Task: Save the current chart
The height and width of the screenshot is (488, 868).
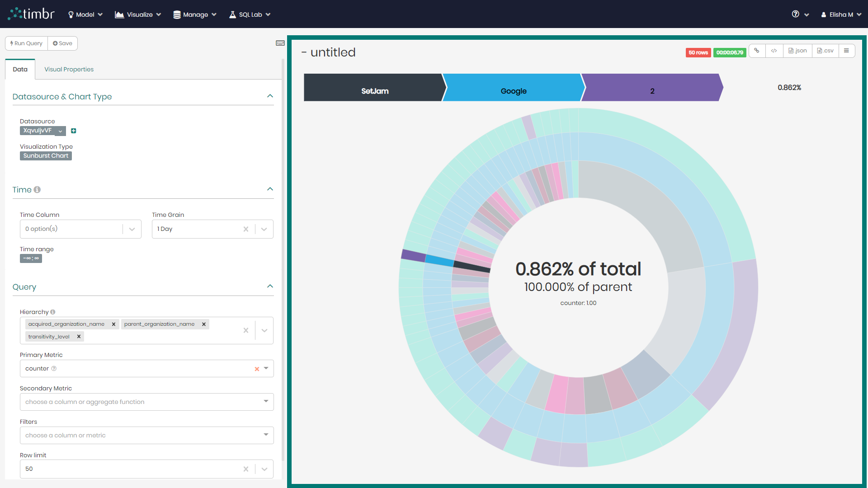Action: point(62,43)
